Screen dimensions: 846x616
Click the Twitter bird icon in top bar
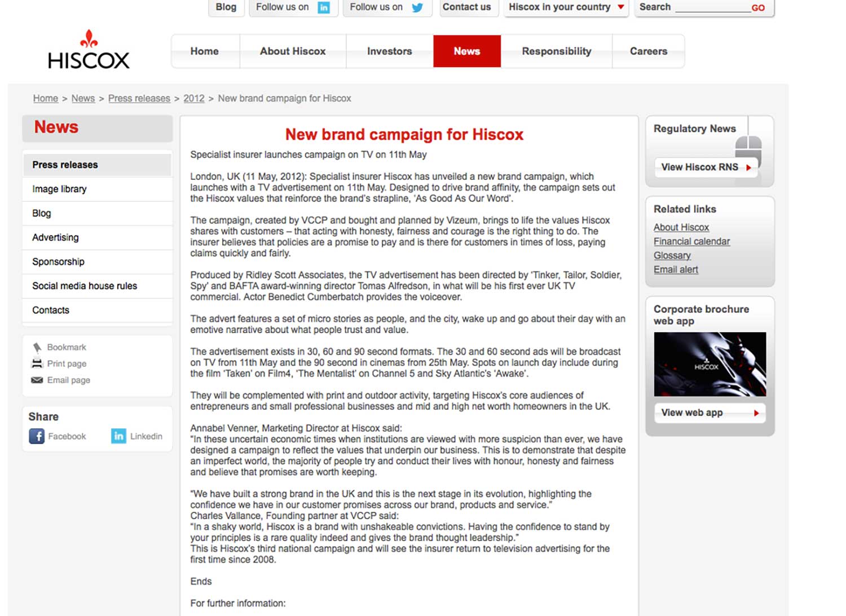[417, 7]
